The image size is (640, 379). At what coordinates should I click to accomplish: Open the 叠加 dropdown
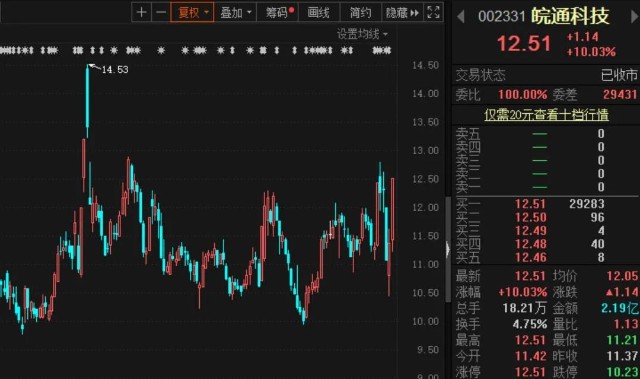(x=236, y=12)
